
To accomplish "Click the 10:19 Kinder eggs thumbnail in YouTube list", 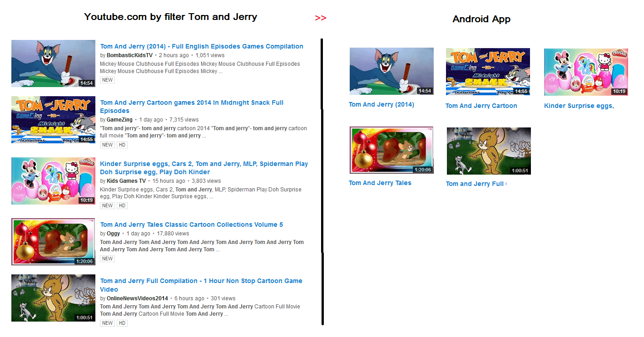I will (x=53, y=181).
